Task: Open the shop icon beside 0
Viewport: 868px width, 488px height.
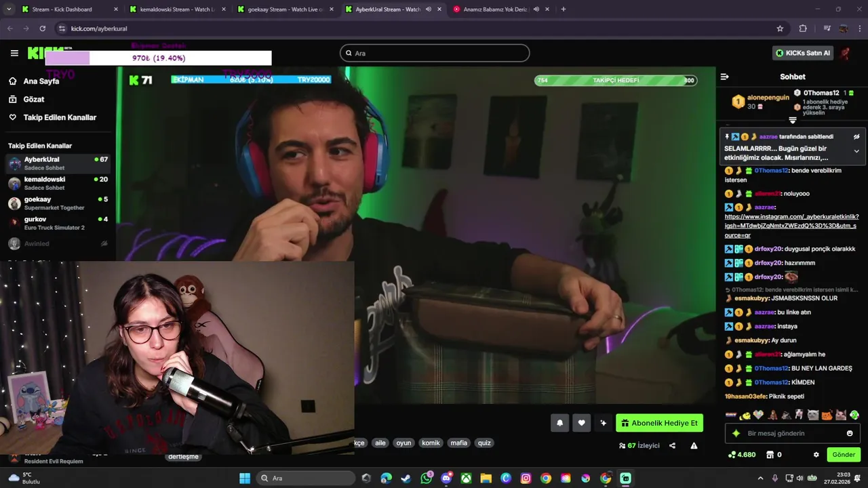Action: tap(770, 455)
